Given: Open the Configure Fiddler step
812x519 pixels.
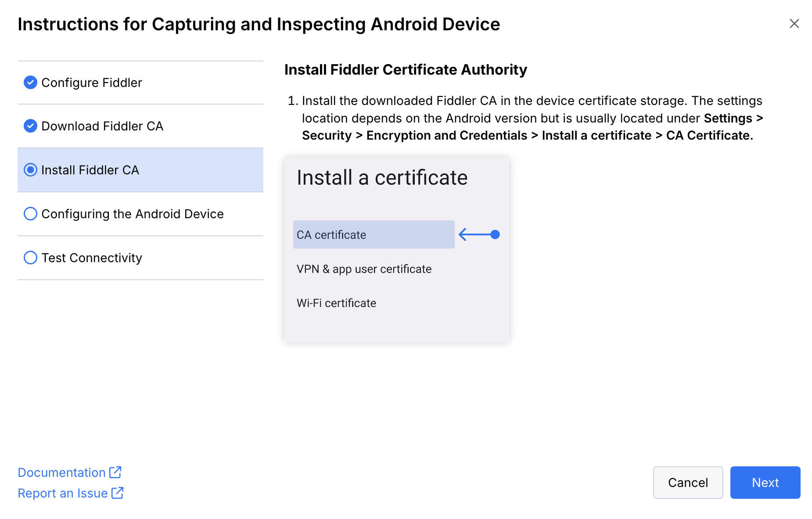Looking at the screenshot, I should pyautogui.click(x=92, y=83).
